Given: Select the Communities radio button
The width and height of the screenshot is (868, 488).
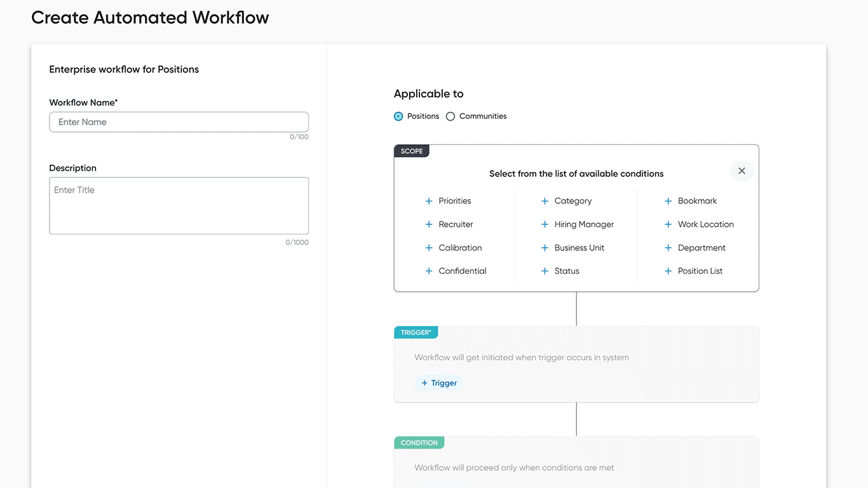Looking at the screenshot, I should [x=451, y=116].
